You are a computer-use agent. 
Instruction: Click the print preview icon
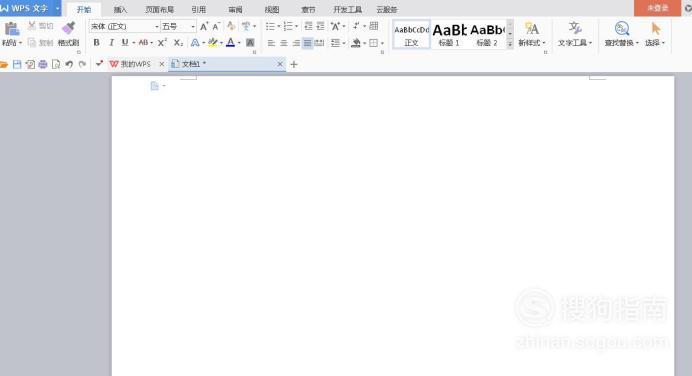(56, 64)
